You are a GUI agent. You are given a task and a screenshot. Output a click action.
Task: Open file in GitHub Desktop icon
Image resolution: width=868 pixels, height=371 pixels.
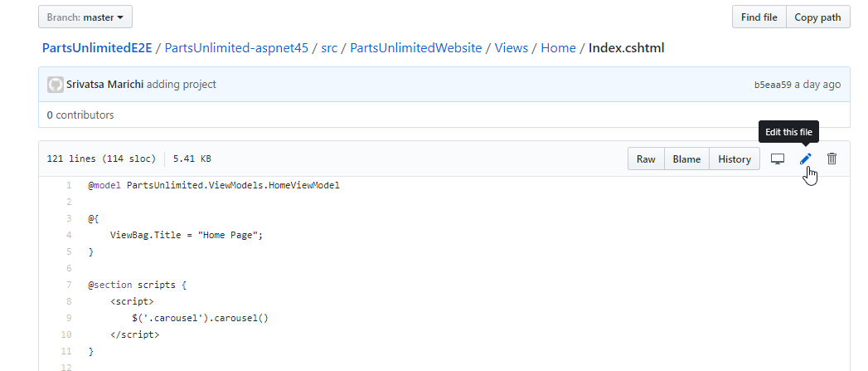[x=777, y=159]
